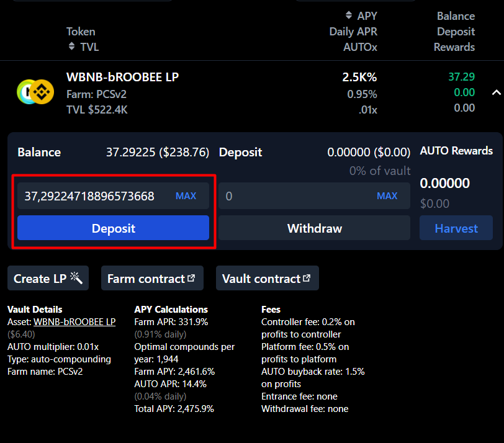This screenshot has width=504, height=443.
Task: Click the Harvest button
Action: (x=456, y=228)
